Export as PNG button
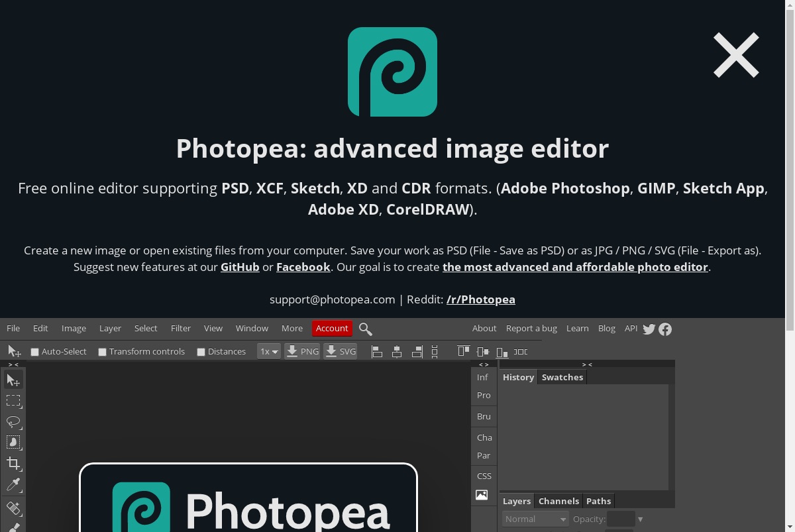Viewport: 795px width, 532px height. [x=302, y=352]
